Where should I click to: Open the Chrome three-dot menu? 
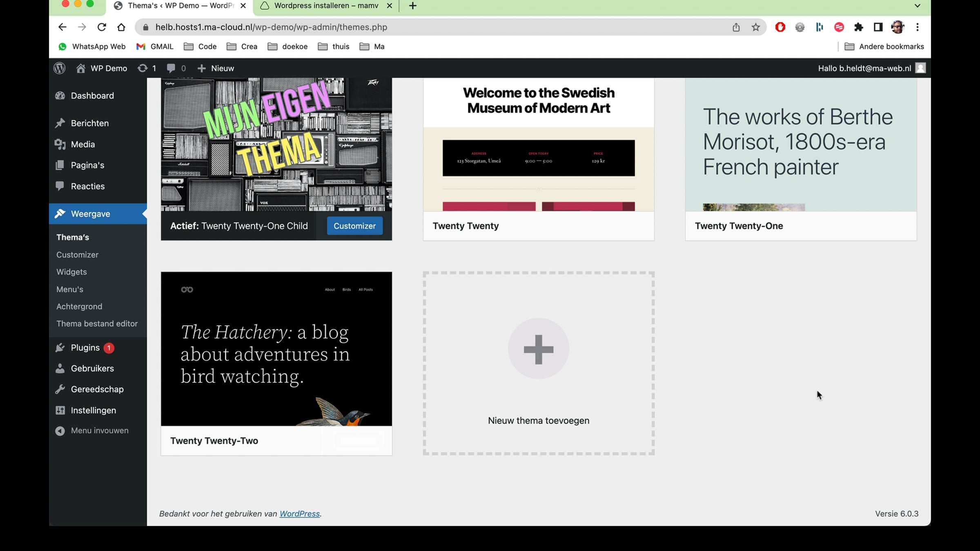pos(918,27)
